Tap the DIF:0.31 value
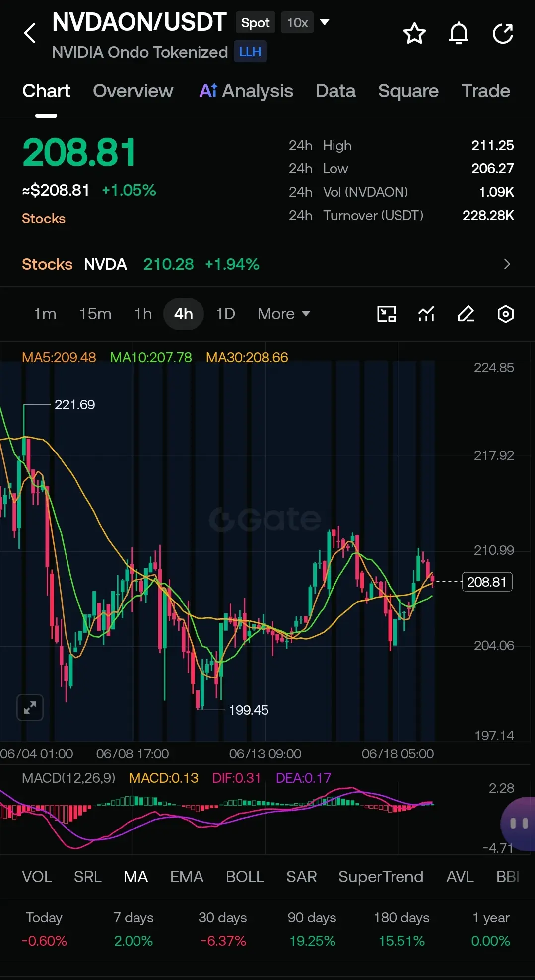The height and width of the screenshot is (980, 535). tap(237, 778)
